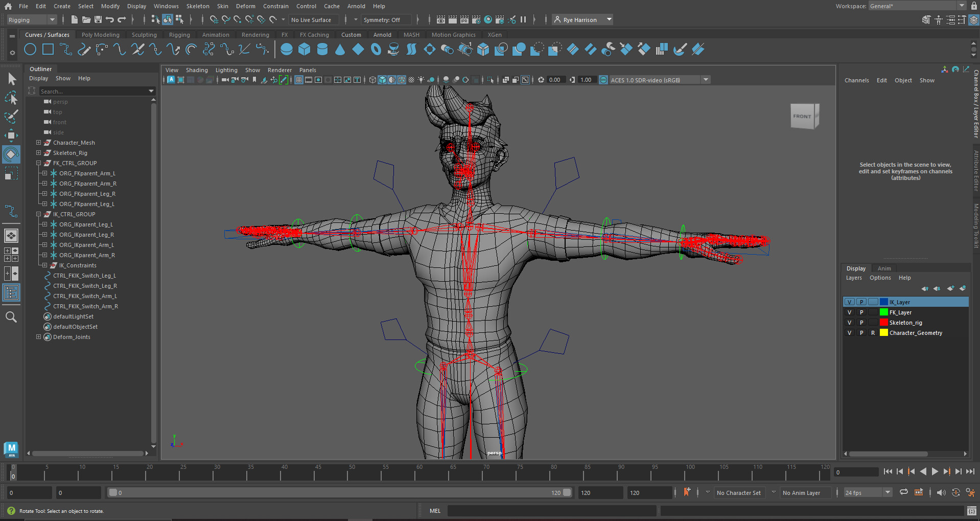Collapse IK_CTRL_GROUP in the Outliner
This screenshot has height=521, width=980.
tap(38, 214)
